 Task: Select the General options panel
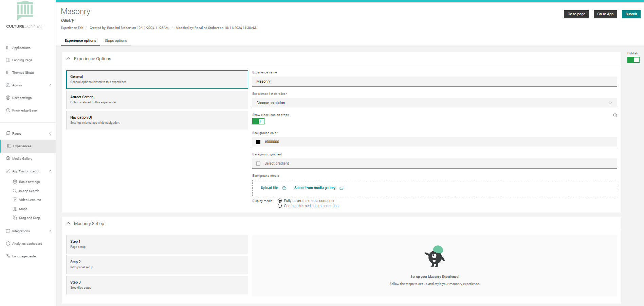157,80
